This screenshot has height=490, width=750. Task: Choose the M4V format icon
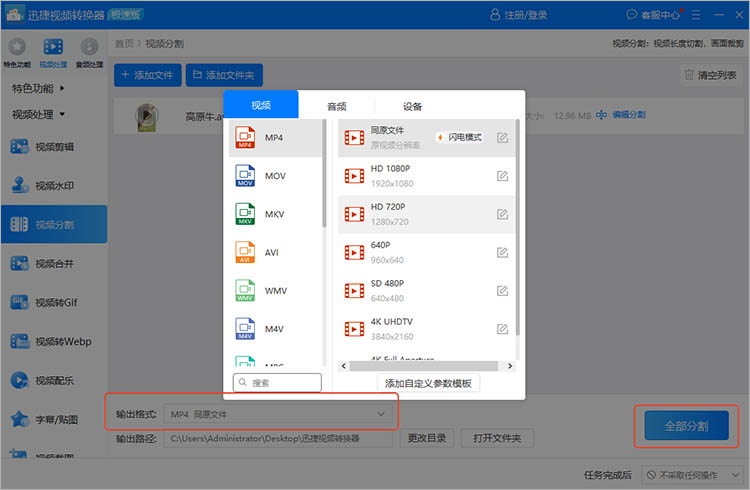point(245,329)
